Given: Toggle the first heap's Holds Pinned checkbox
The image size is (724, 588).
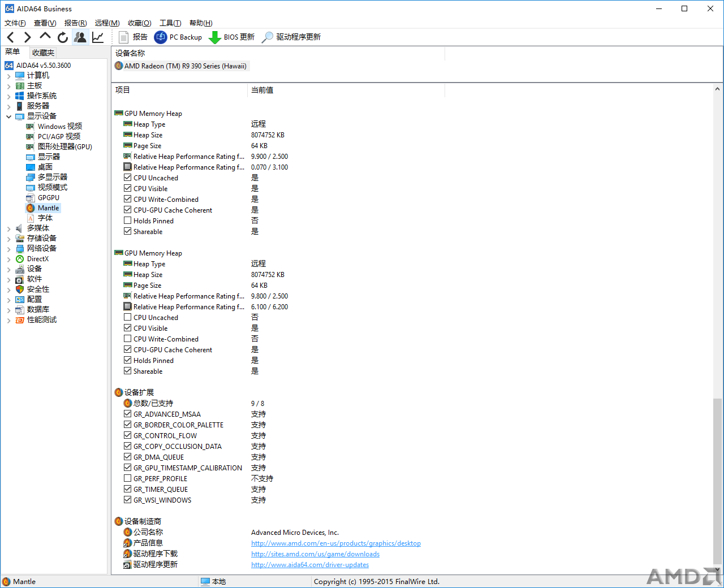Looking at the screenshot, I should [x=128, y=220].
